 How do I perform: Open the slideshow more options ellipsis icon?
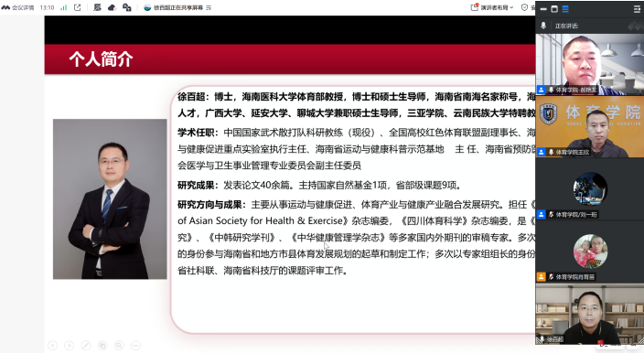point(135,346)
